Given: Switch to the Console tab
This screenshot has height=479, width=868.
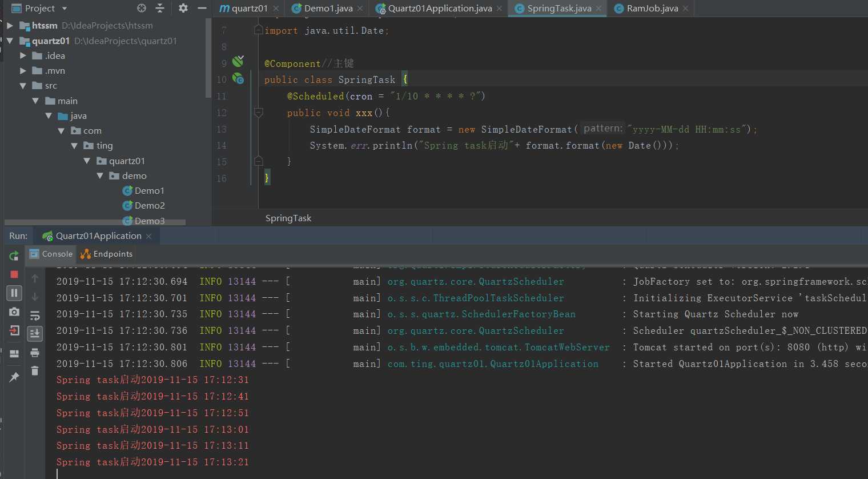Looking at the screenshot, I should (x=51, y=254).
